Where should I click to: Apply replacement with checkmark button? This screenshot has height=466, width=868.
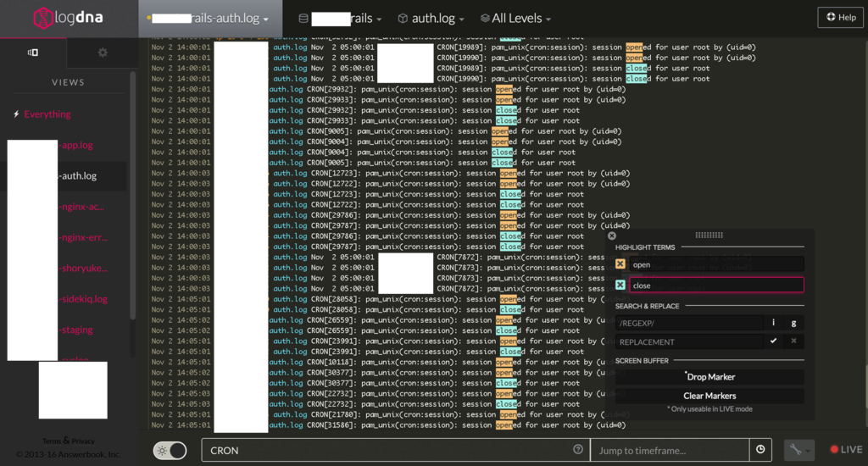point(773,341)
